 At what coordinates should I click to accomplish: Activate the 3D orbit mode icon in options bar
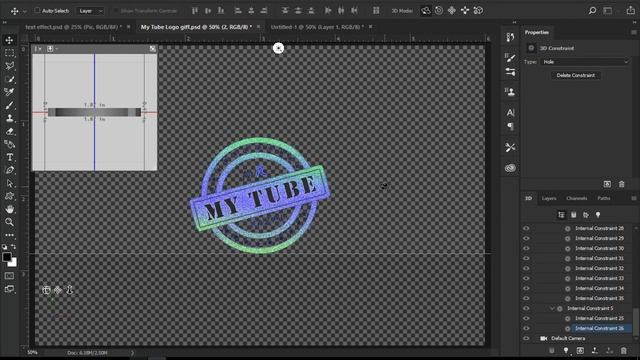[426, 11]
